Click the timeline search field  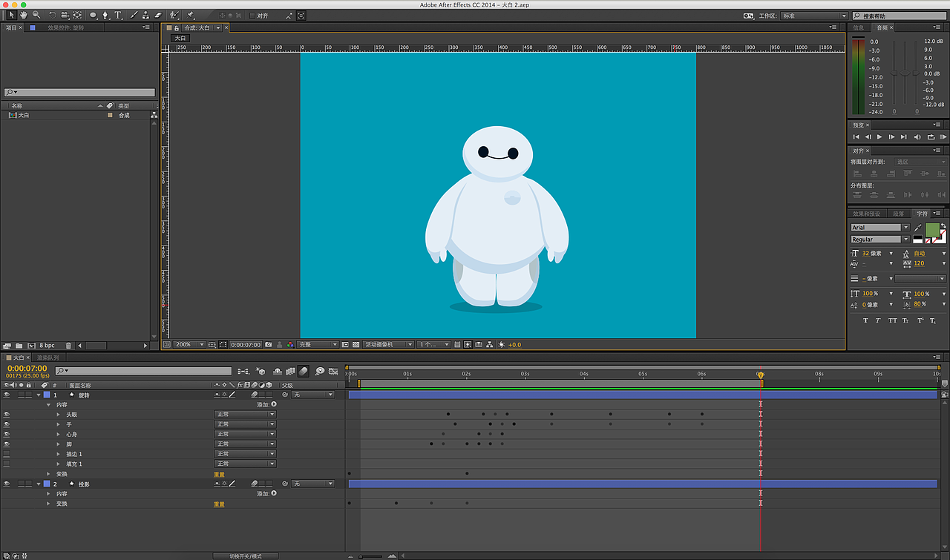pos(144,371)
